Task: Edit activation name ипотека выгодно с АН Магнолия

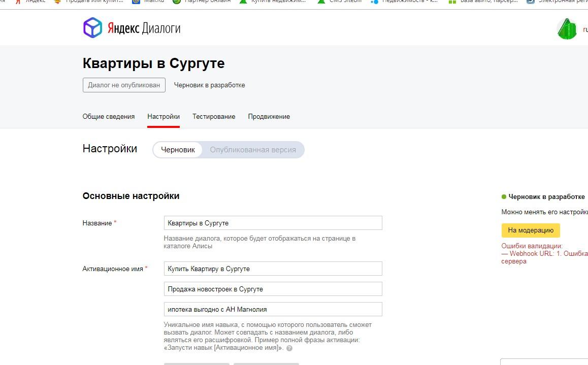Action: point(273,309)
